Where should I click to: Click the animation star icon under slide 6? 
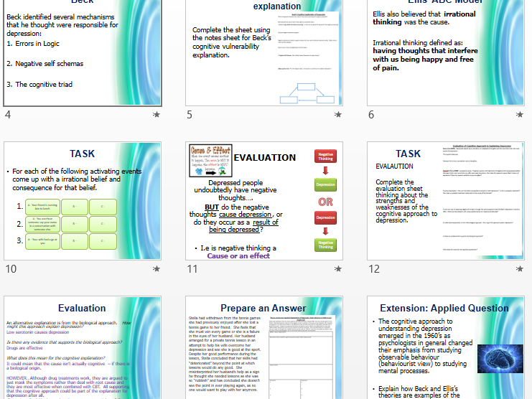(x=520, y=115)
